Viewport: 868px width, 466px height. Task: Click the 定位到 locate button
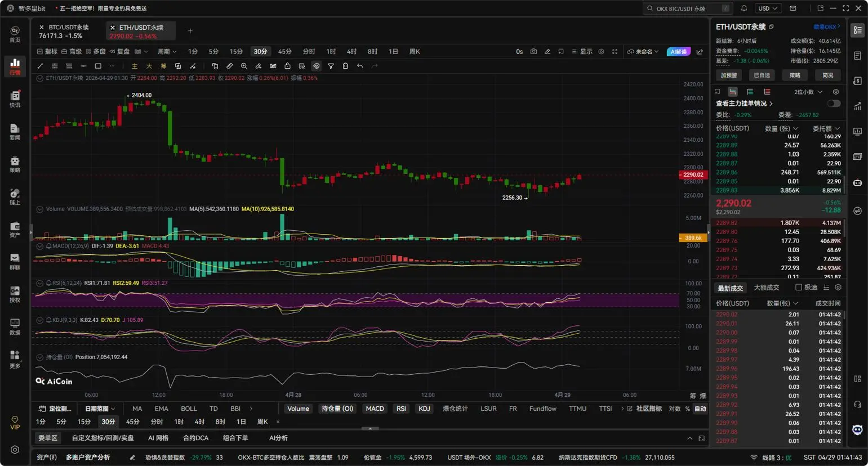[x=55, y=409]
